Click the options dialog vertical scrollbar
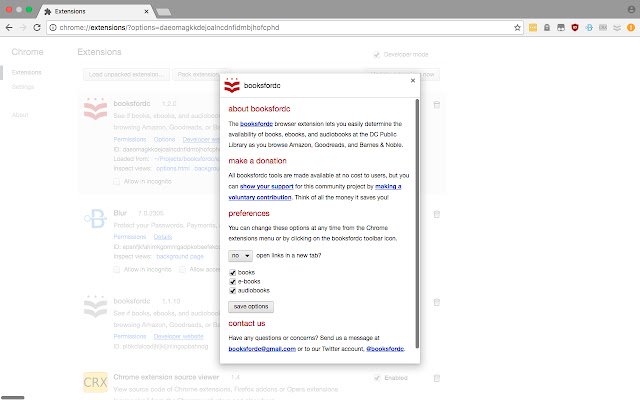 point(417,224)
